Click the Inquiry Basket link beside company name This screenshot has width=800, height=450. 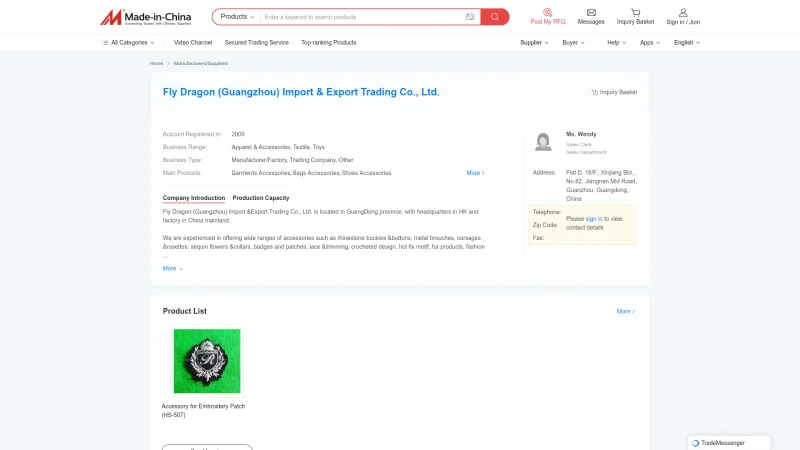pyautogui.click(x=614, y=92)
